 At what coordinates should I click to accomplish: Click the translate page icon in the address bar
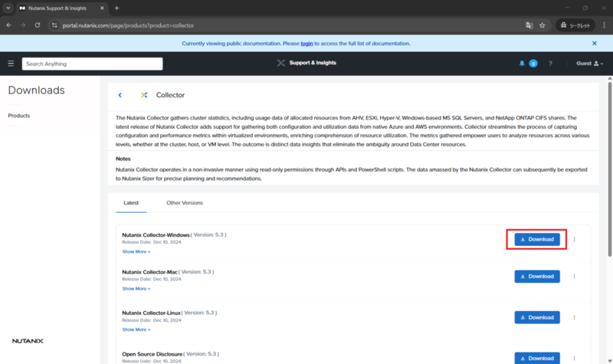click(x=529, y=25)
